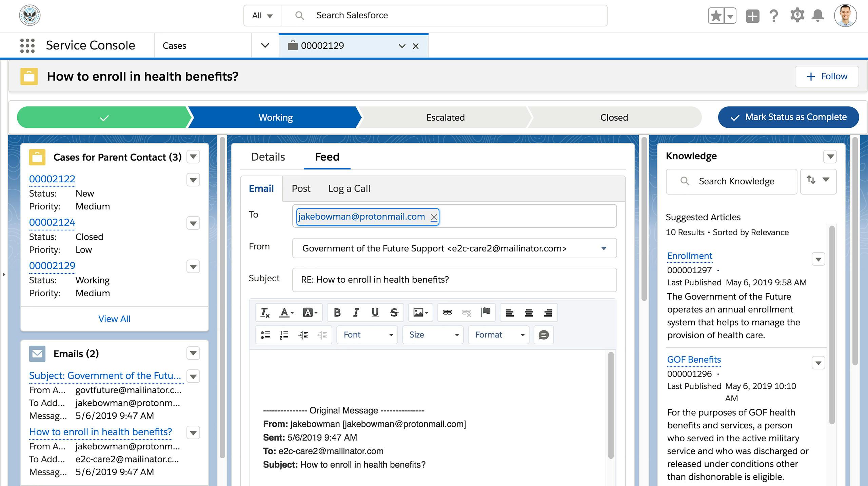
Task: Click the email body scrollbar
Action: point(611,405)
